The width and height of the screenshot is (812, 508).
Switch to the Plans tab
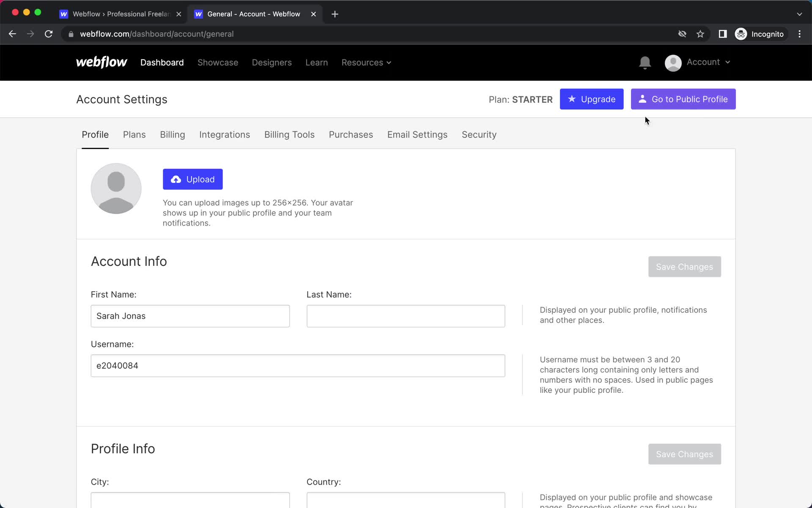(134, 135)
